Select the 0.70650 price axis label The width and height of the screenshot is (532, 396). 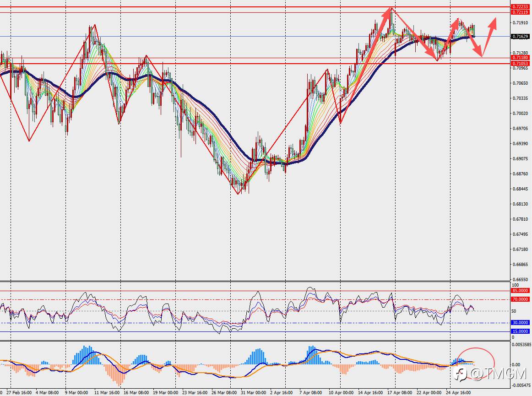(x=520, y=83)
